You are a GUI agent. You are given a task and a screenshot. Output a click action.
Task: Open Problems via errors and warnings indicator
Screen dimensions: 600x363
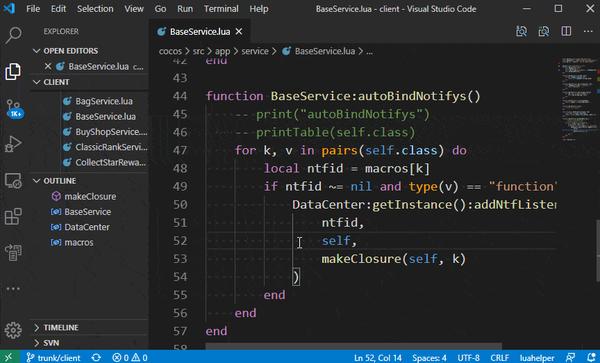tap(130, 358)
